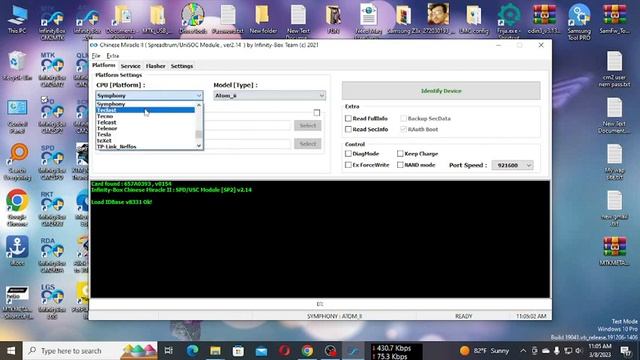Launch Samsung Tool PRO shortcut

point(579,22)
